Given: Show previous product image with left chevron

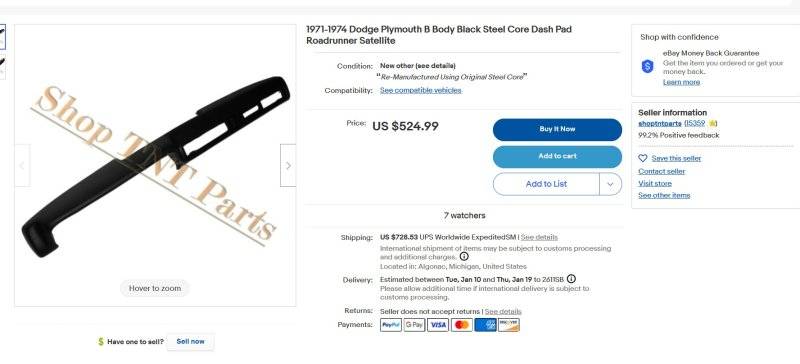Looking at the screenshot, I should 22,165.
